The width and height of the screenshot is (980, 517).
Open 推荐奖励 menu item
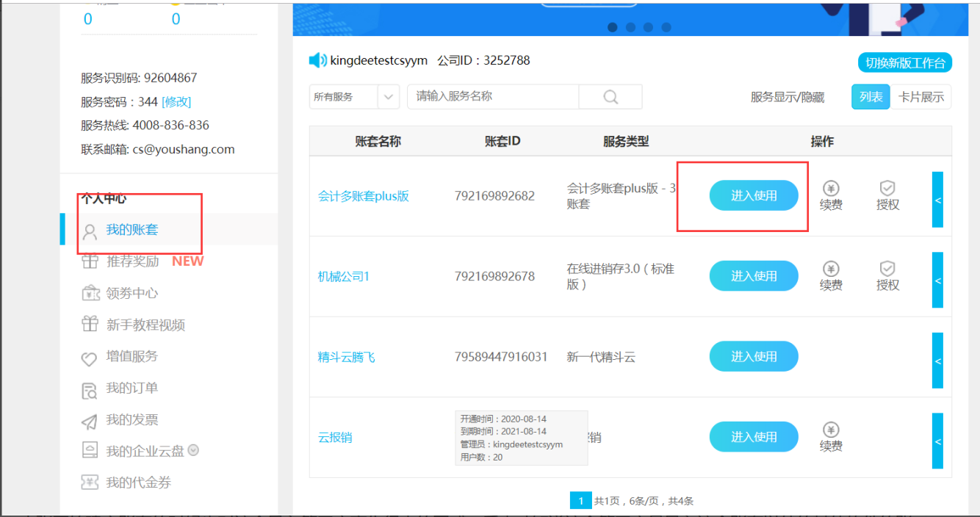132,261
